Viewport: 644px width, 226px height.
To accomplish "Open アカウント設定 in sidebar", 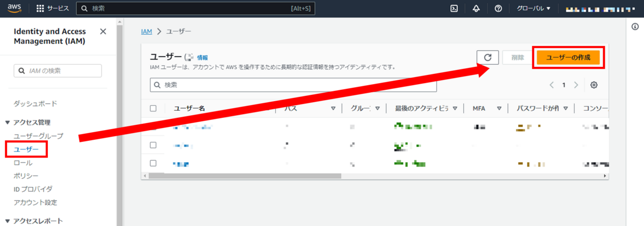I will 35,202.
